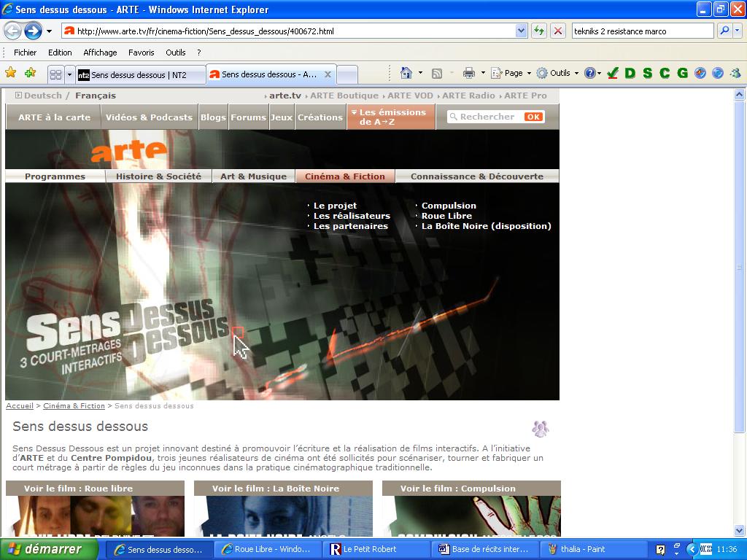Open the Edition menu
Image resolution: width=747 pixels, height=560 pixels.
[60, 52]
